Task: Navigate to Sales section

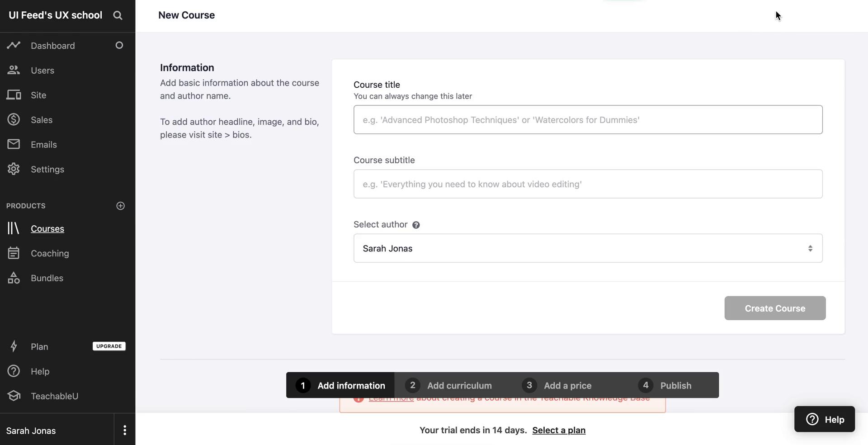Action: coord(42,120)
